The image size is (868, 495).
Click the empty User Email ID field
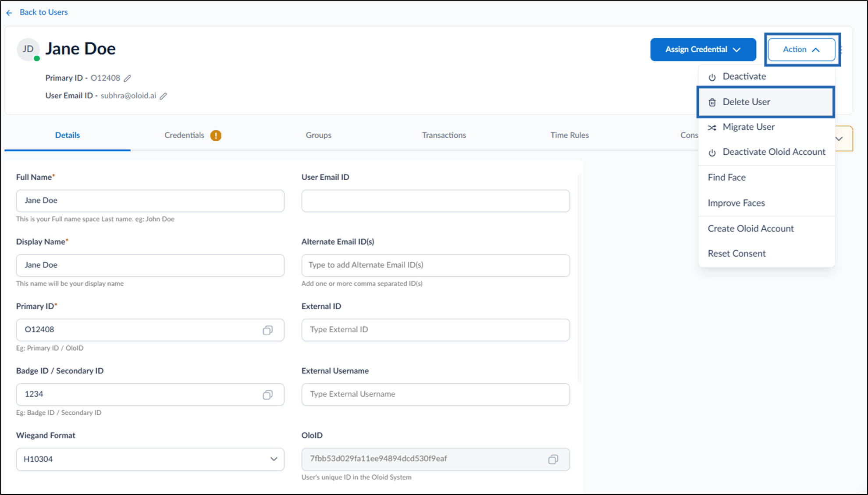(435, 201)
